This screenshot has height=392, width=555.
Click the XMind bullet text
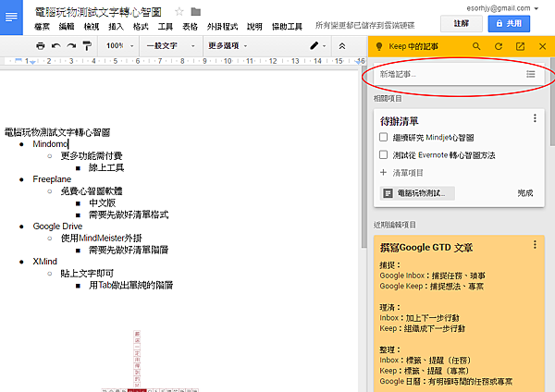44,262
